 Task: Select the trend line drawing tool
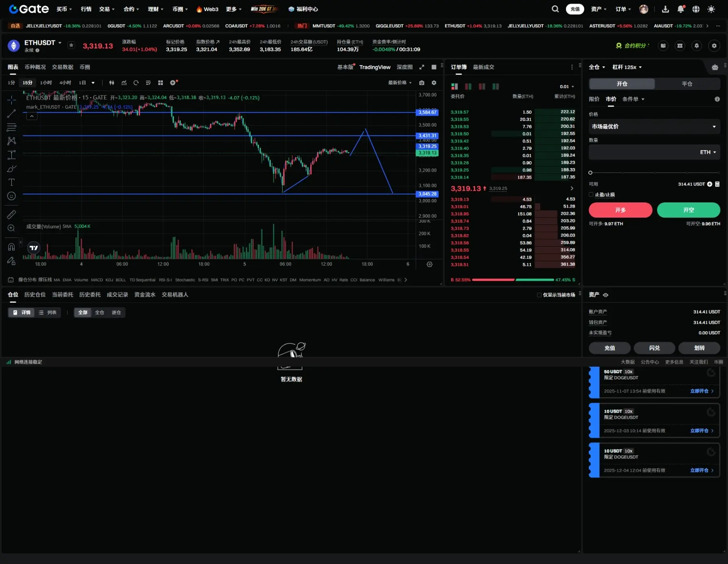11,114
